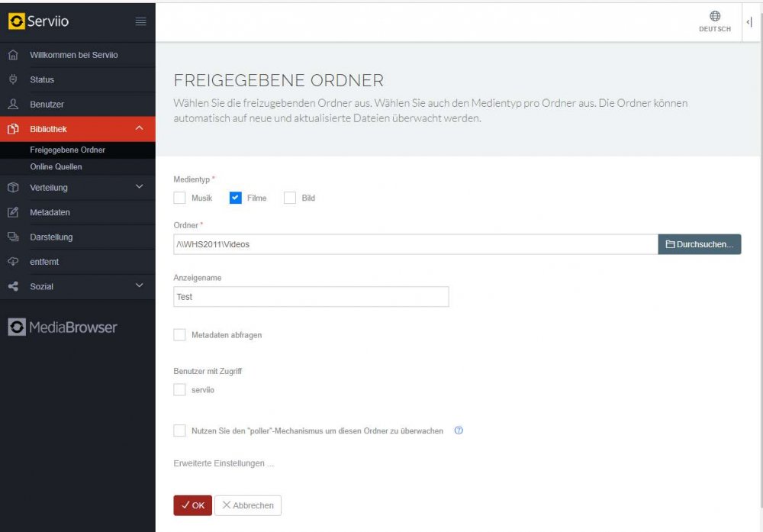Open Willkommen bei Serviio page
Screen dimensions: 763x532
pos(77,55)
